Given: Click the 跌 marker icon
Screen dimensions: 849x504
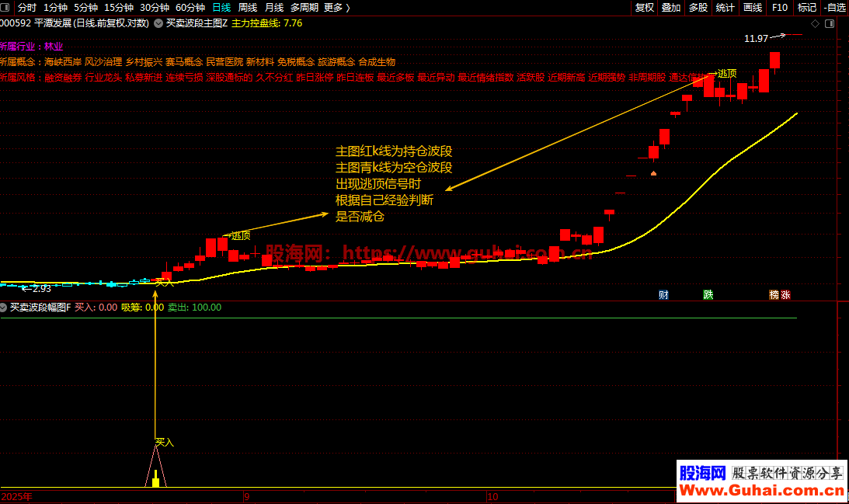Looking at the screenshot, I should 708,294.
